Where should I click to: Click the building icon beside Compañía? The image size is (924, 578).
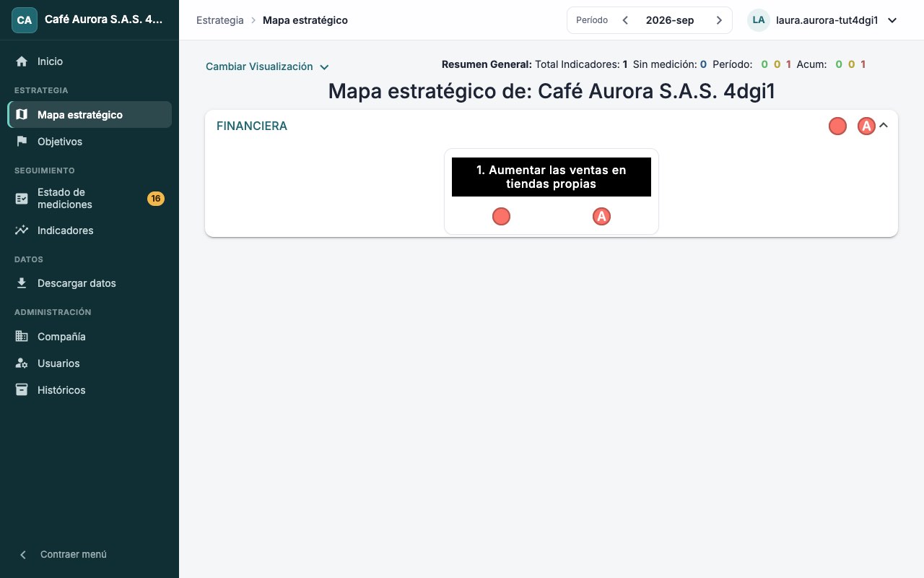click(x=22, y=336)
